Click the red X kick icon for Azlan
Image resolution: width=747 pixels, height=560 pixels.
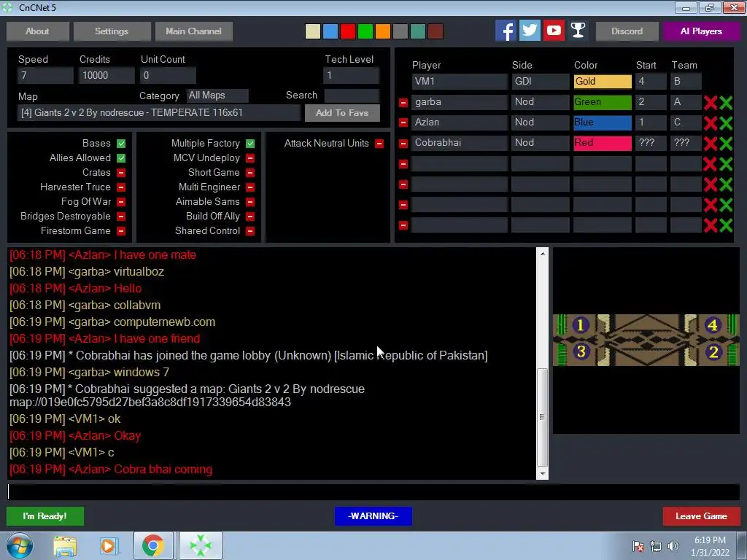coord(711,122)
